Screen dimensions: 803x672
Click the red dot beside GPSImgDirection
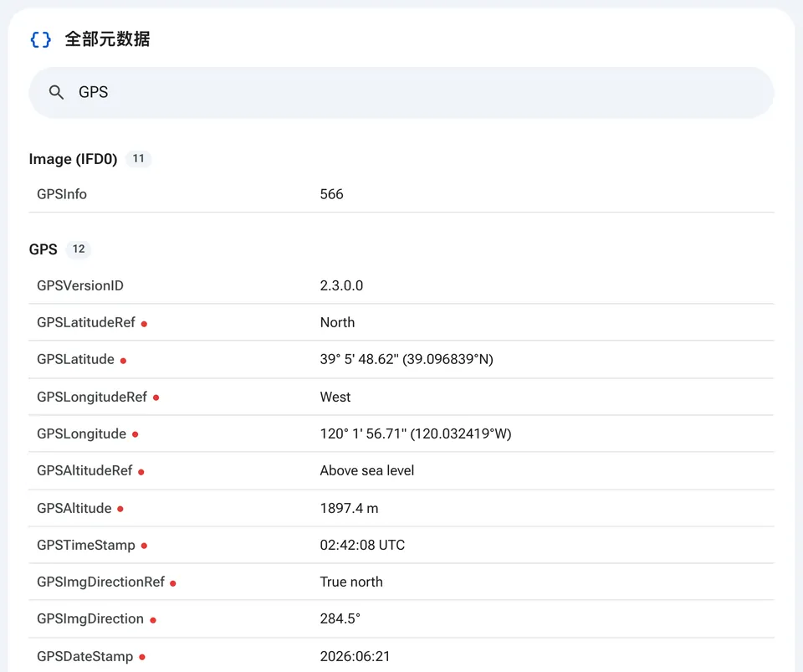(x=153, y=620)
